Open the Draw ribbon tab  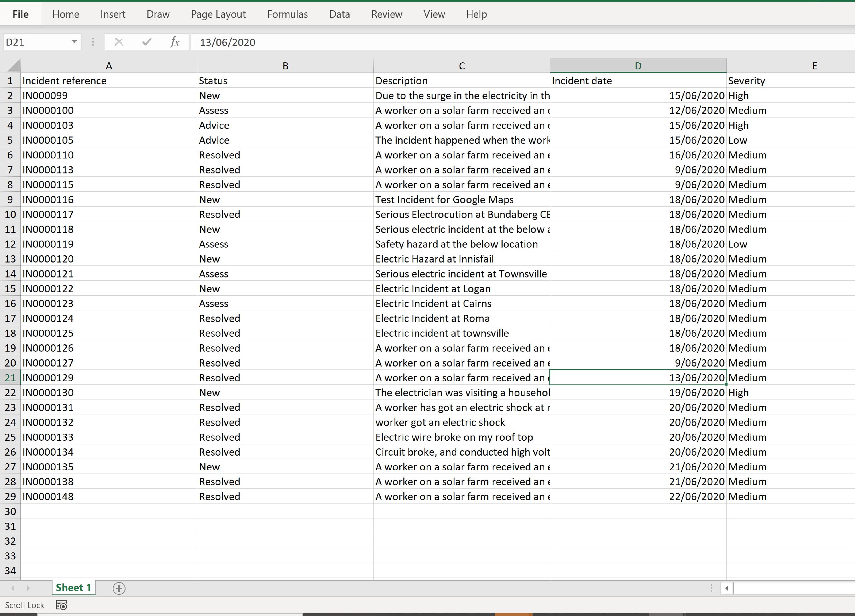coord(158,14)
